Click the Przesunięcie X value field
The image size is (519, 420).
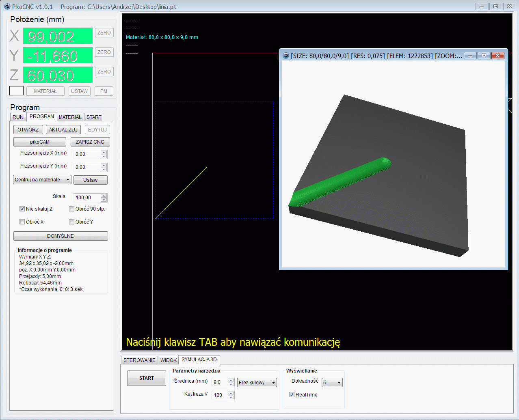coord(87,154)
